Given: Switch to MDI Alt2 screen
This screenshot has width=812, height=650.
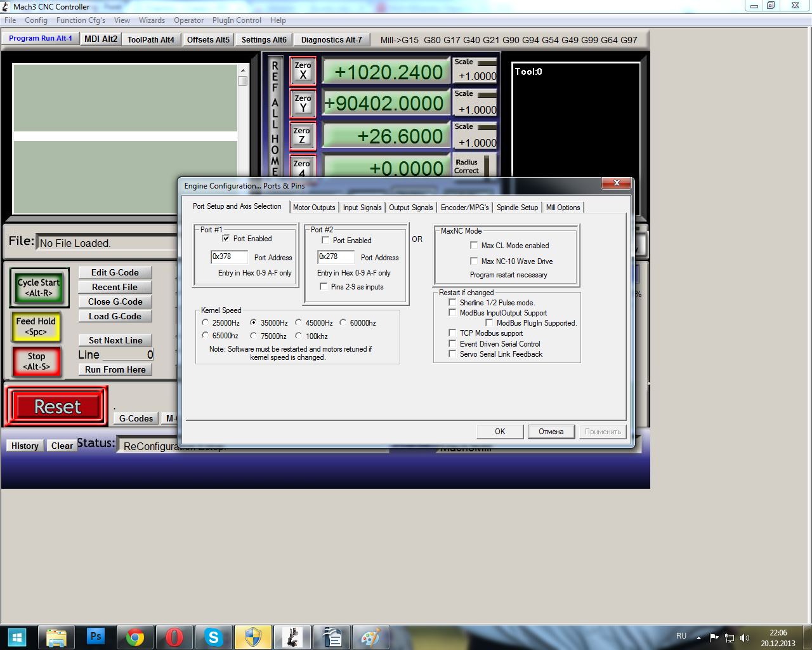Looking at the screenshot, I should tap(101, 39).
